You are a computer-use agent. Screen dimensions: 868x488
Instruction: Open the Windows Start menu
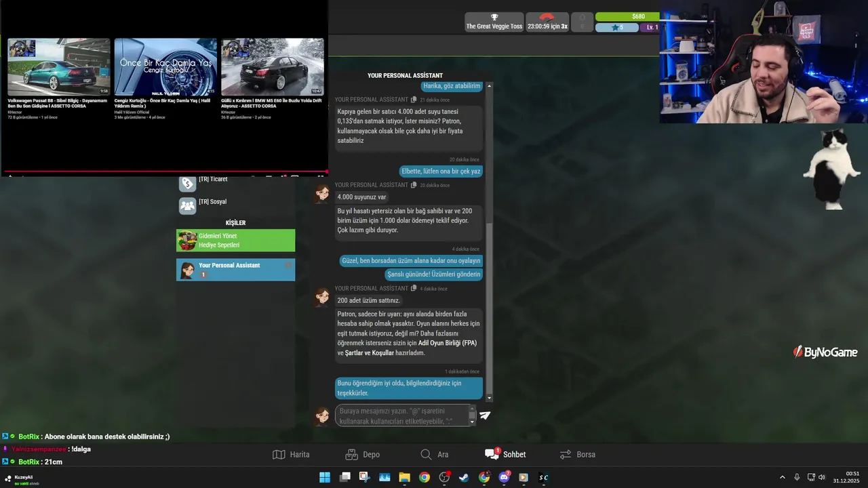(325, 477)
